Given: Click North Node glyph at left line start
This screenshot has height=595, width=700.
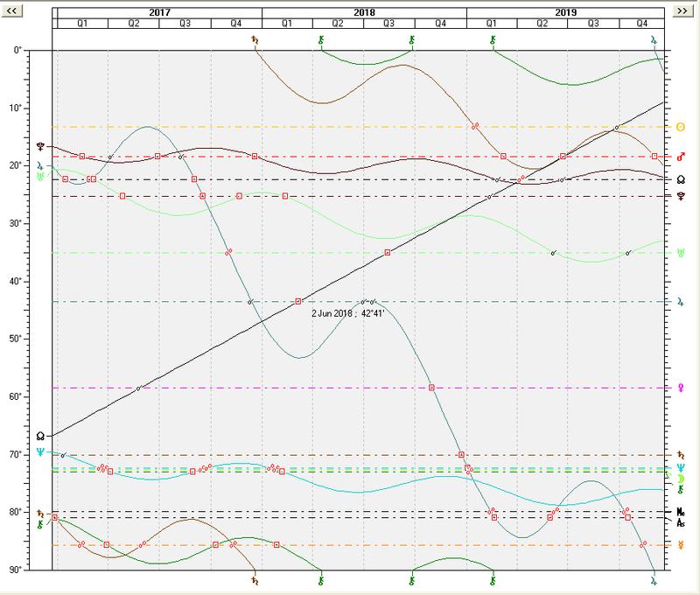Looking at the screenshot, I should tap(40, 436).
